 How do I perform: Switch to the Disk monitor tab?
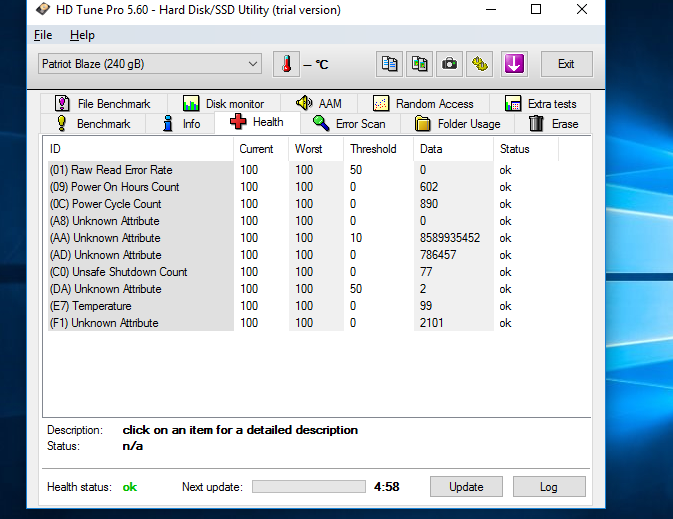(x=224, y=103)
